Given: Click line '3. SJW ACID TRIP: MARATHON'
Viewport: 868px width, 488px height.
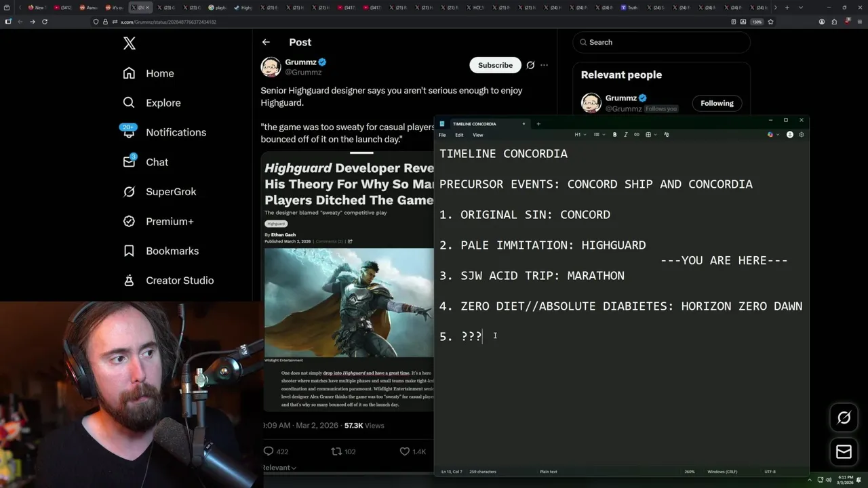Looking at the screenshot, I should tap(532, 276).
